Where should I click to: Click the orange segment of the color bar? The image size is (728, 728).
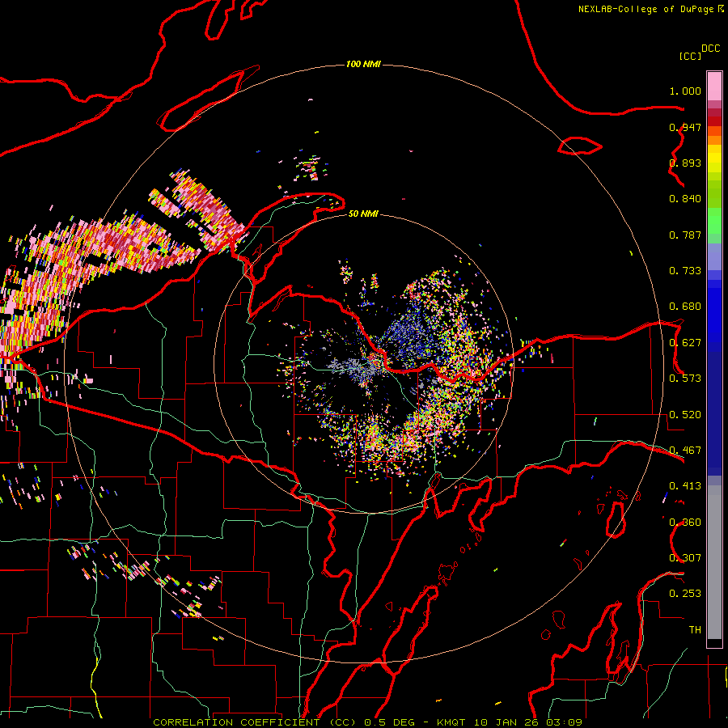(x=714, y=136)
